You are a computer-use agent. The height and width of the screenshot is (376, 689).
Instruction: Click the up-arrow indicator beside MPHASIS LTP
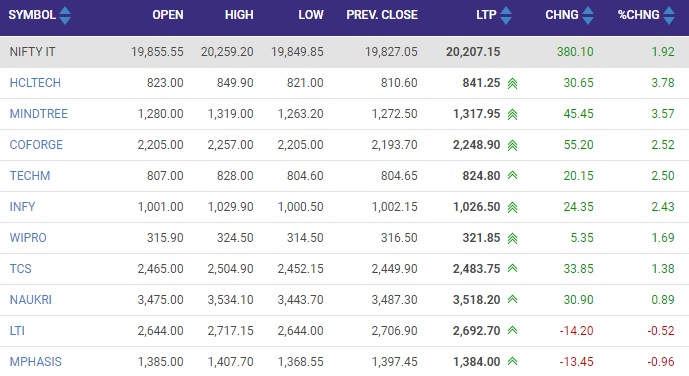click(512, 361)
